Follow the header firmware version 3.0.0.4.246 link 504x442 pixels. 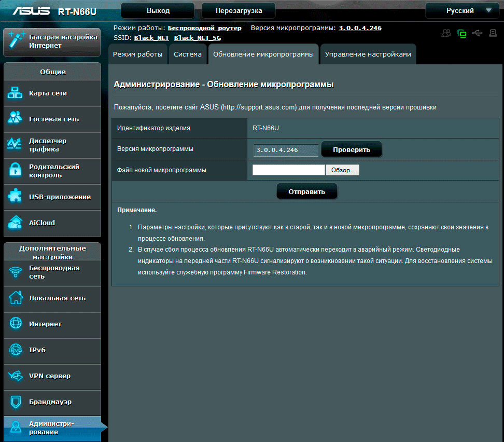(360, 28)
